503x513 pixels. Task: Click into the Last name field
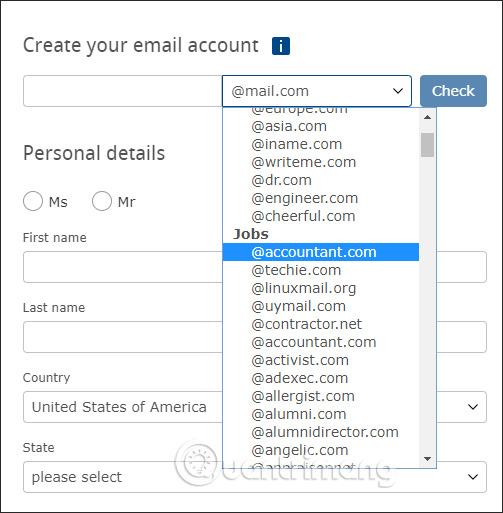(123, 337)
